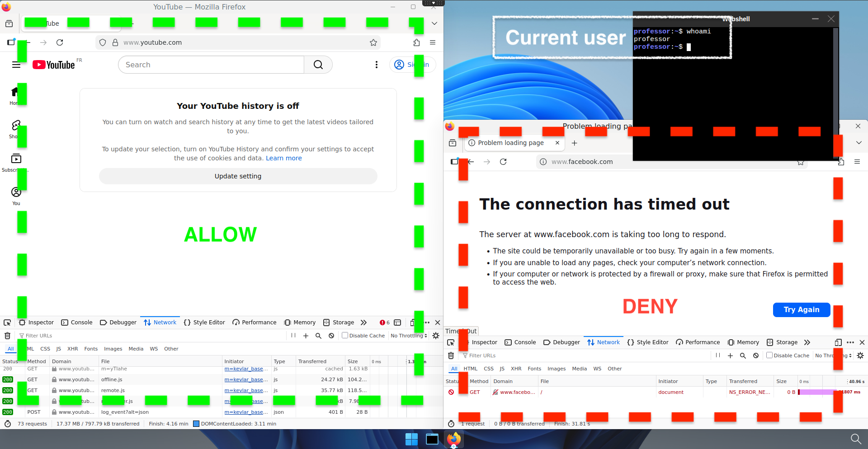Open responsive design mode in Facebook devtools
Image resolution: width=868 pixels, height=449 pixels.
[838, 342]
